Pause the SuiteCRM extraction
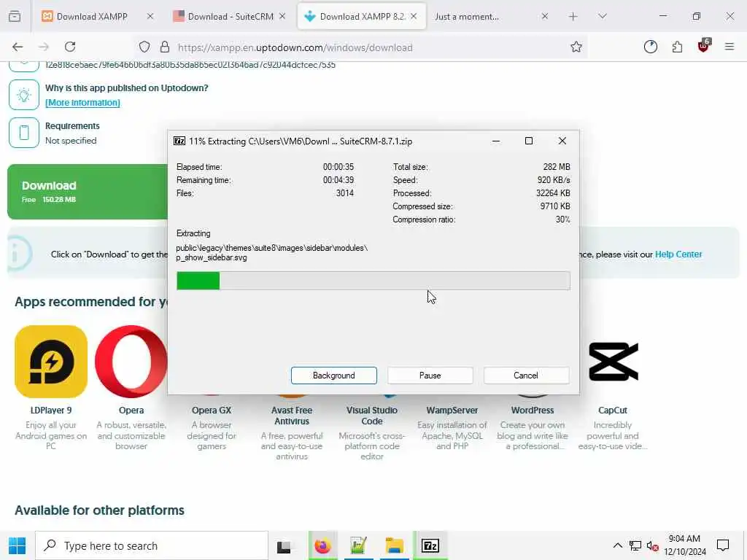The height and width of the screenshot is (560, 747). (430, 376)
